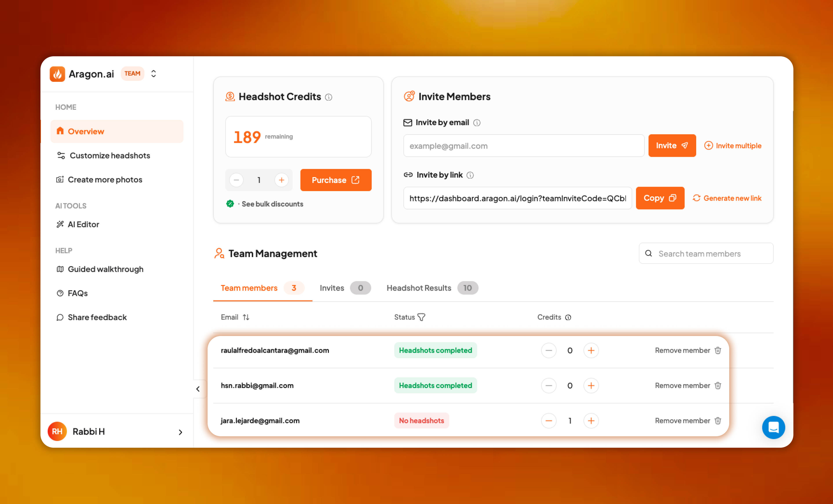Open the Status filter funnel
833x504 pixels.
pos(421,317)
